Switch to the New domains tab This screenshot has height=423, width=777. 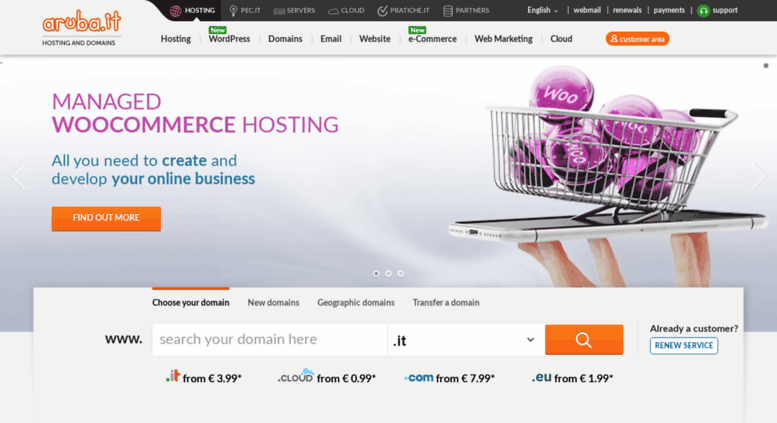(274, 303)
